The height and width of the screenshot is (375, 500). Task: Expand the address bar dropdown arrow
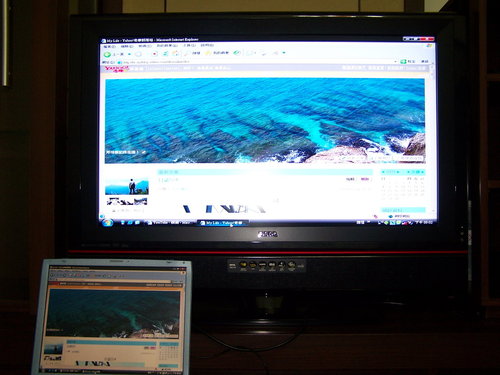396,62
